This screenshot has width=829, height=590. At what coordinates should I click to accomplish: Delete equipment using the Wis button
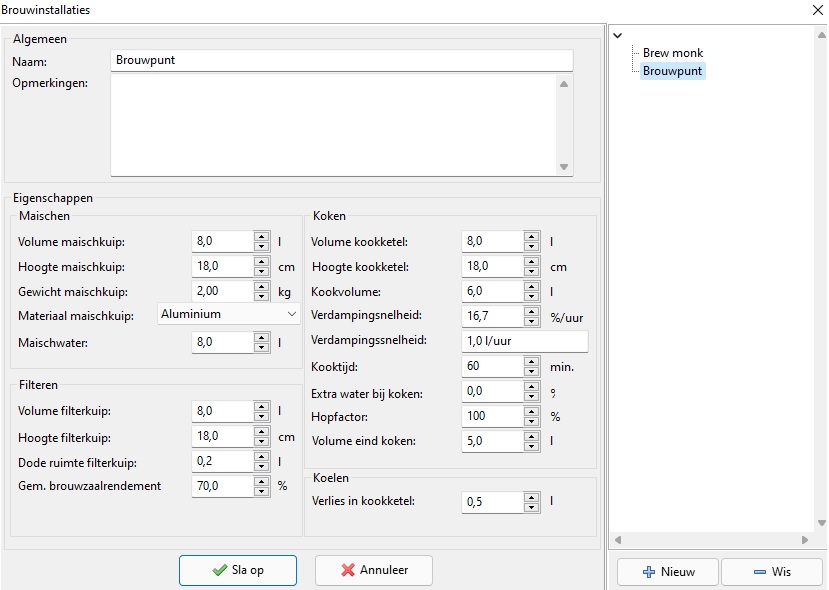click(771, 572)
